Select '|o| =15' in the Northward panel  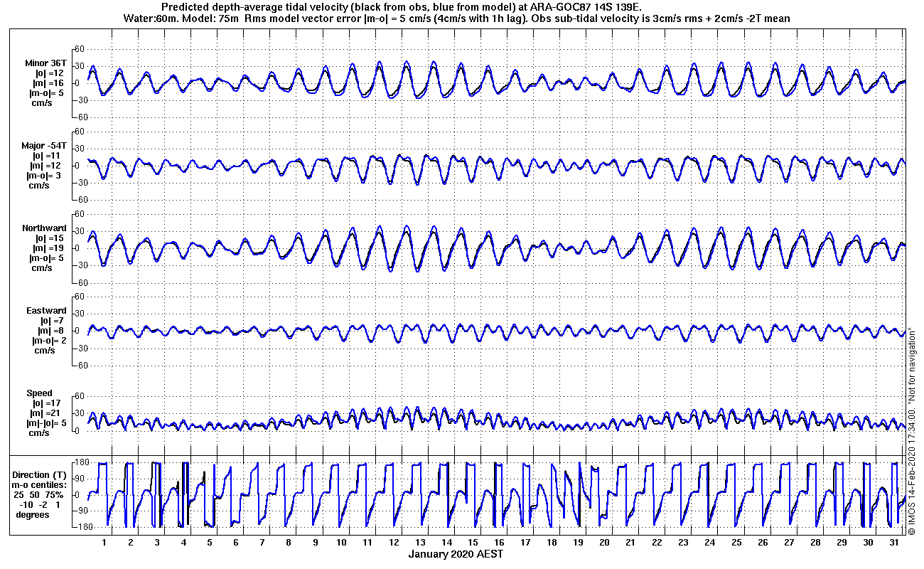[50, 238]
